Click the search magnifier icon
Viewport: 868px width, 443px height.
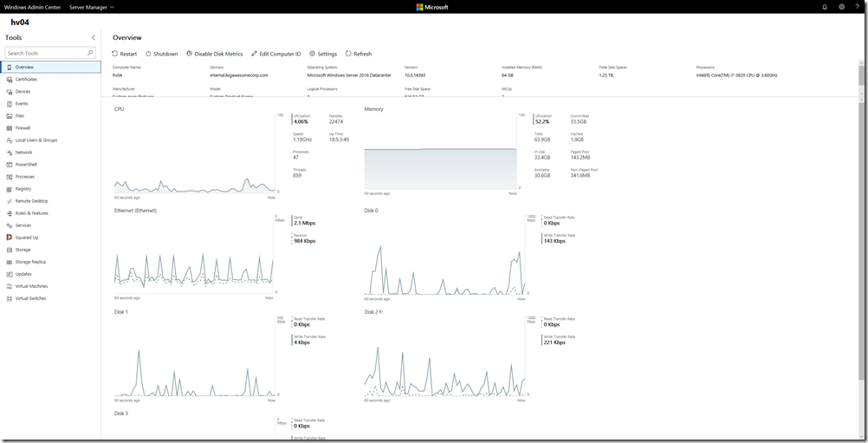(90, 53)
